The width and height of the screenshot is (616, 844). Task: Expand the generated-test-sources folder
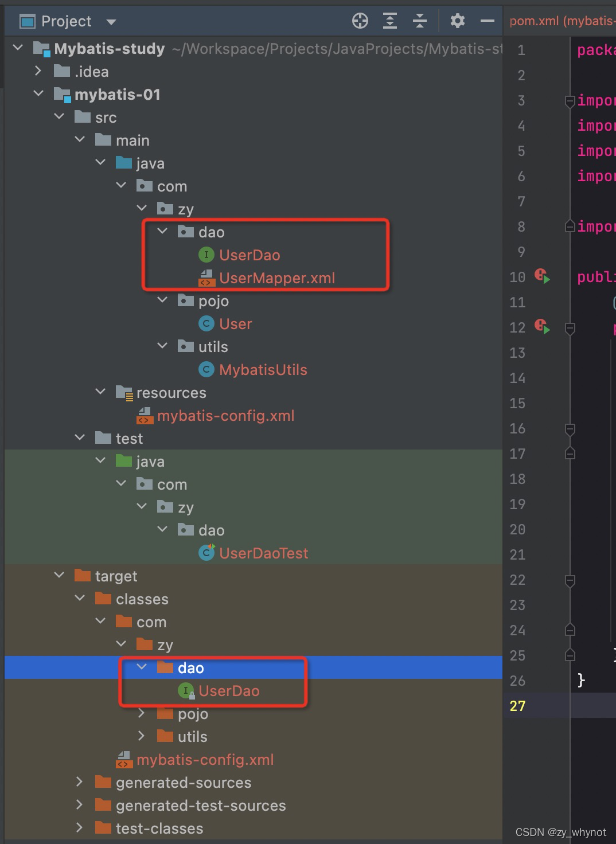pos(80,804)
